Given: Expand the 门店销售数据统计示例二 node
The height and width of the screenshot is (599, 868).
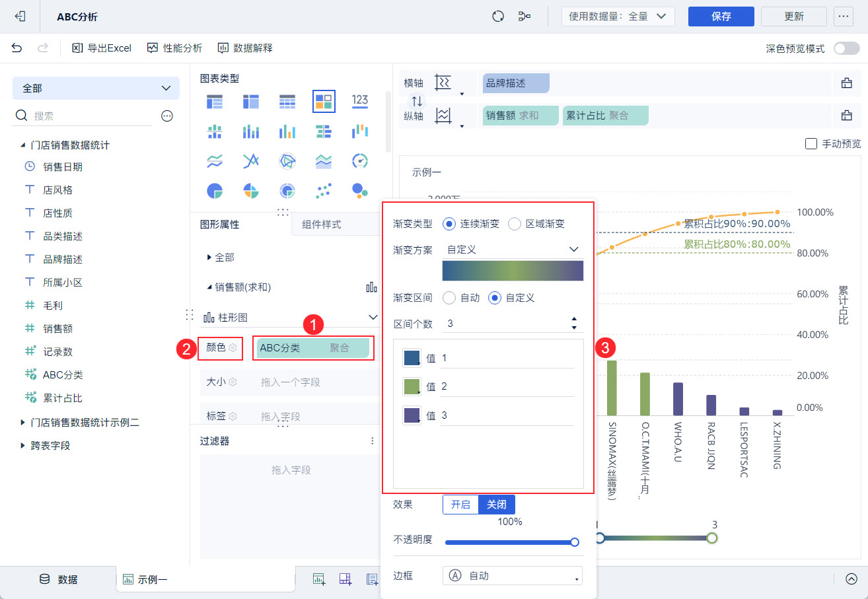Looking at the screenshot, I should tap(22, 423).
